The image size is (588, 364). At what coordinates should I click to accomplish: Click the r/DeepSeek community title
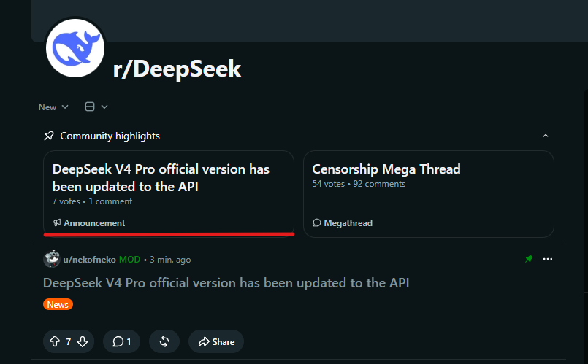[177, 69]
